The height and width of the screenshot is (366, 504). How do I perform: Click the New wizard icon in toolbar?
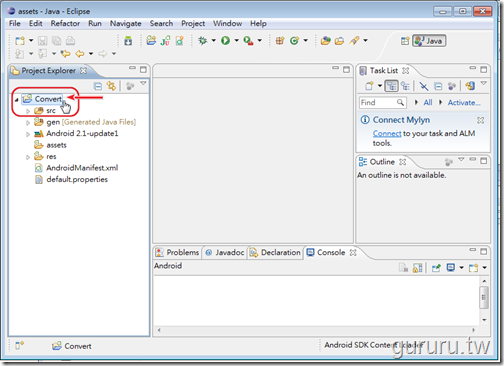[20, 41]
